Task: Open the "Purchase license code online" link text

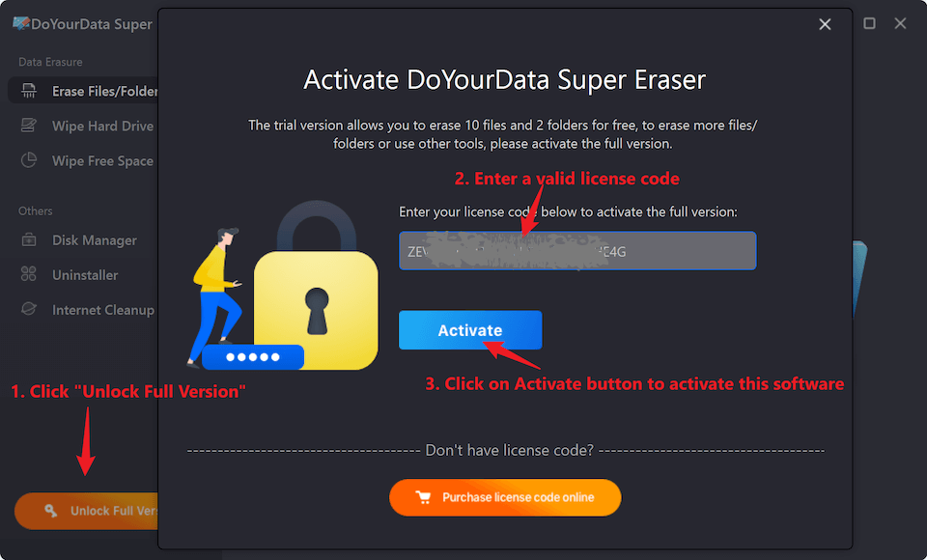Action: pyautogui.click(x=518, y=498)
